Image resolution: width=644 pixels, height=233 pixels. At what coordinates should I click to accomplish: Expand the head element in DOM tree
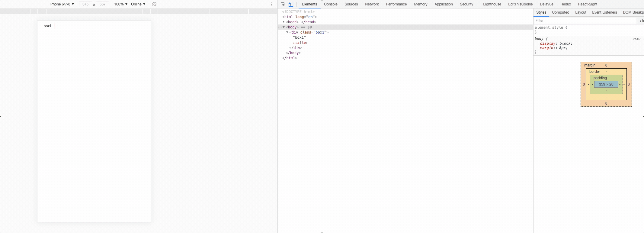tap(284, 22)
